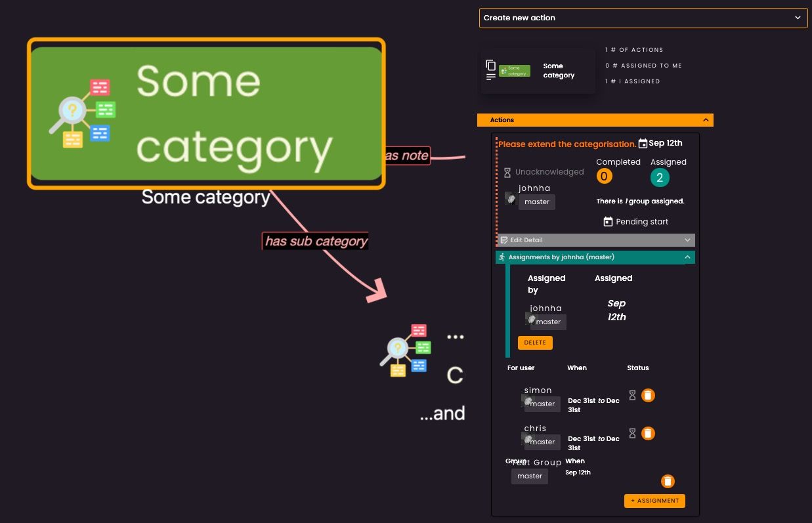Expand the Edit Detail section
The height and width of the screenshot is (523, 812).
(x=687, y=240)
